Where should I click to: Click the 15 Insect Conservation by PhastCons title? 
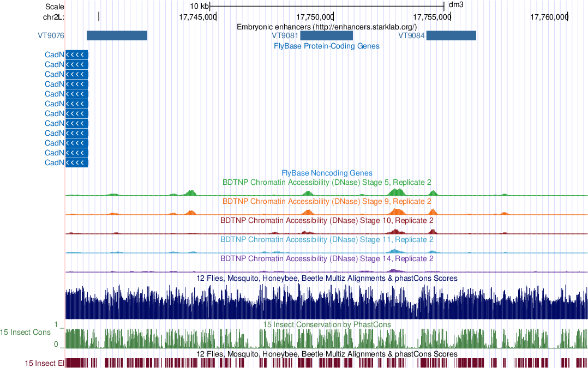[327, 324]
